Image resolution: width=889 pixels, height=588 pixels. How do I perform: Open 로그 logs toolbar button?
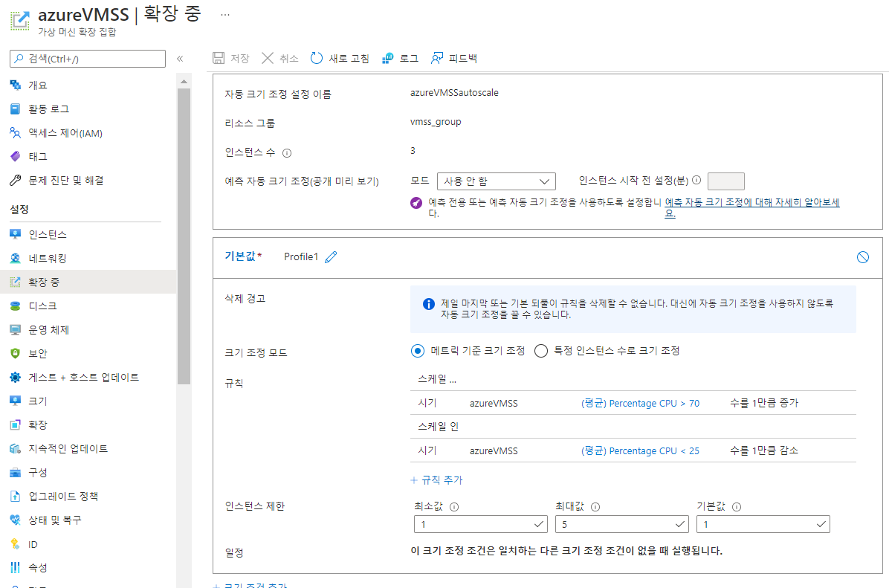(401, 59)
